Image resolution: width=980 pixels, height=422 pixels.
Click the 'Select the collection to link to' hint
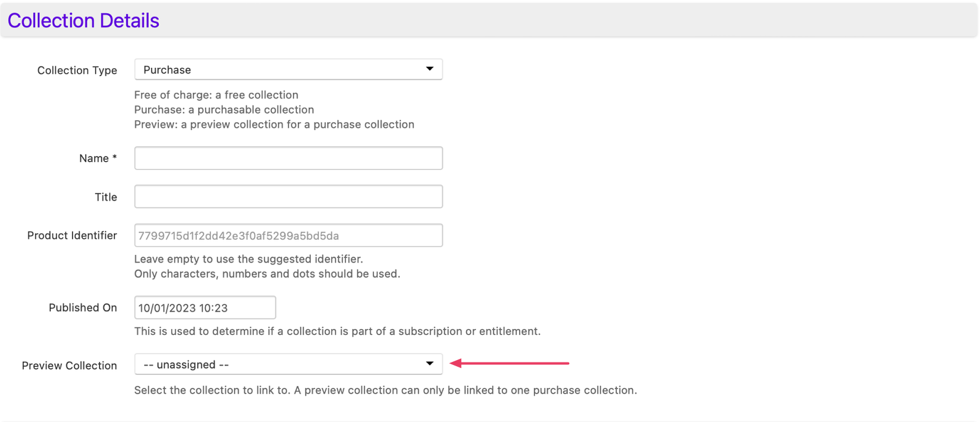coord(386,390)
